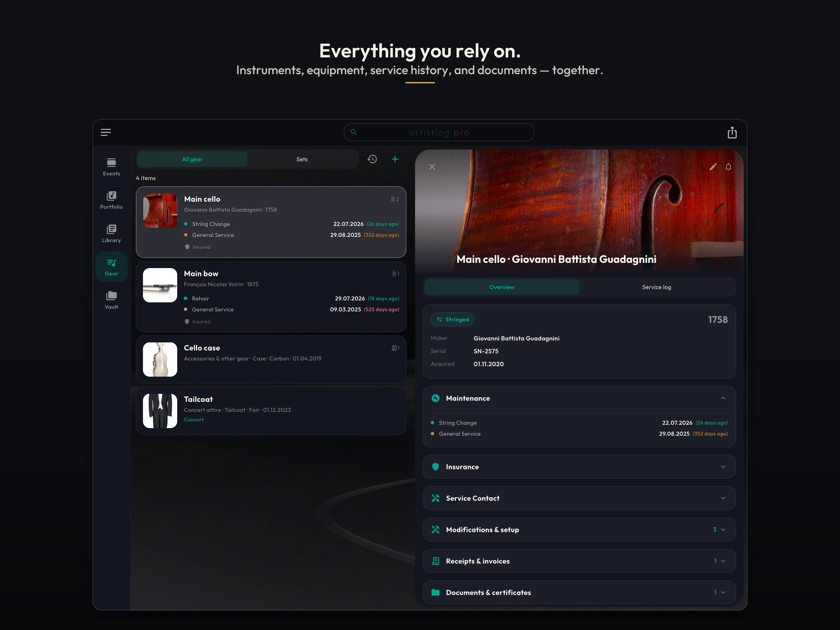Select Gear in the sidebar
This screenshot has height=630, width=840.
point(111,267)
